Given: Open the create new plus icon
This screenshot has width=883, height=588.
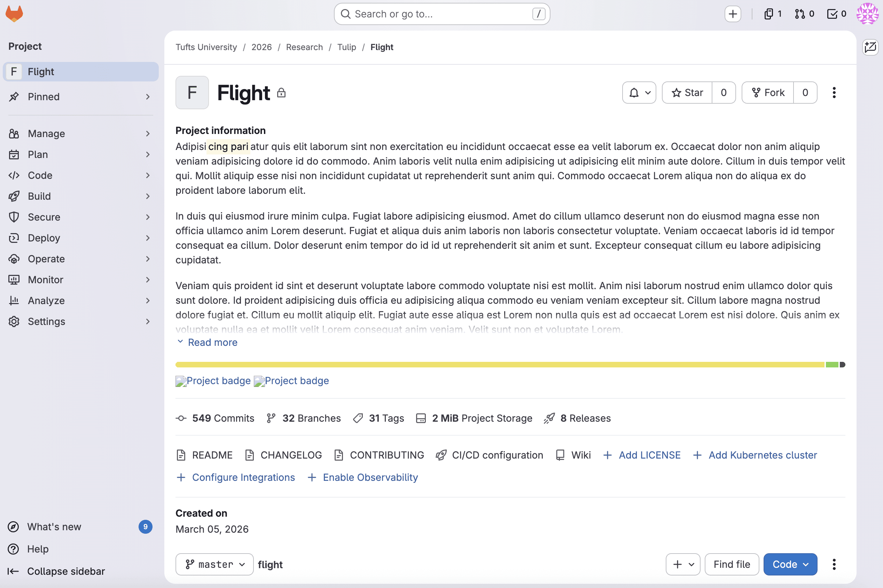Looking at the screenshot, I should [733, 14].
